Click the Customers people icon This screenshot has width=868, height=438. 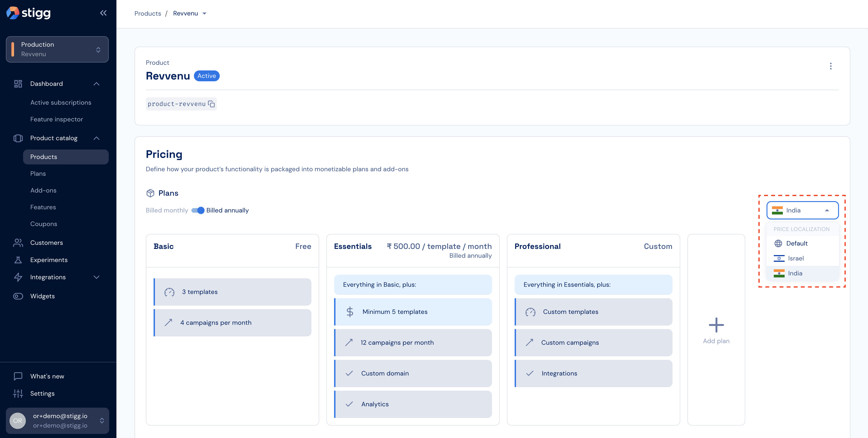pyautogui.click(x=18, y=243)
